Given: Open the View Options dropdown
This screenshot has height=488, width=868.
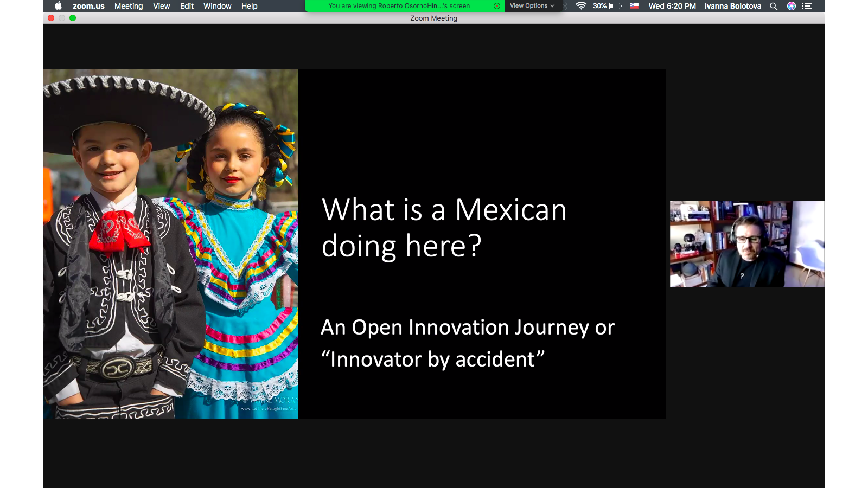Looking at the screenshot, I should [532, 6].
